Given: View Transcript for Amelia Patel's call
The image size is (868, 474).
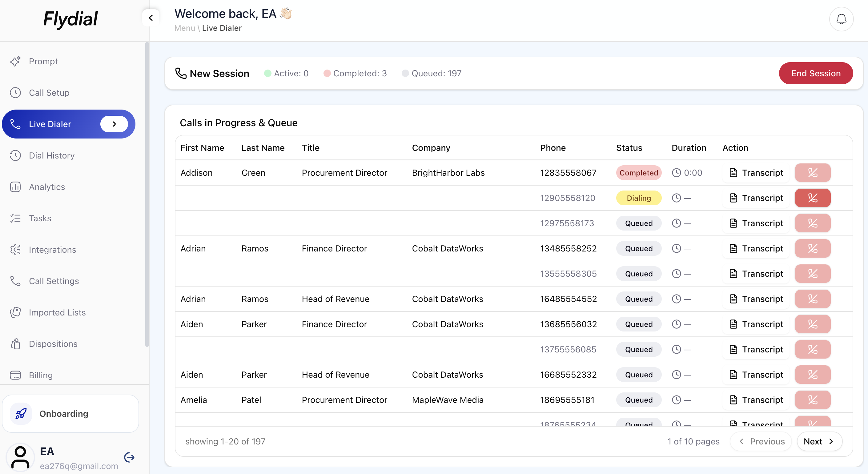Looking at the screenshot, I should tap(756, 400).
